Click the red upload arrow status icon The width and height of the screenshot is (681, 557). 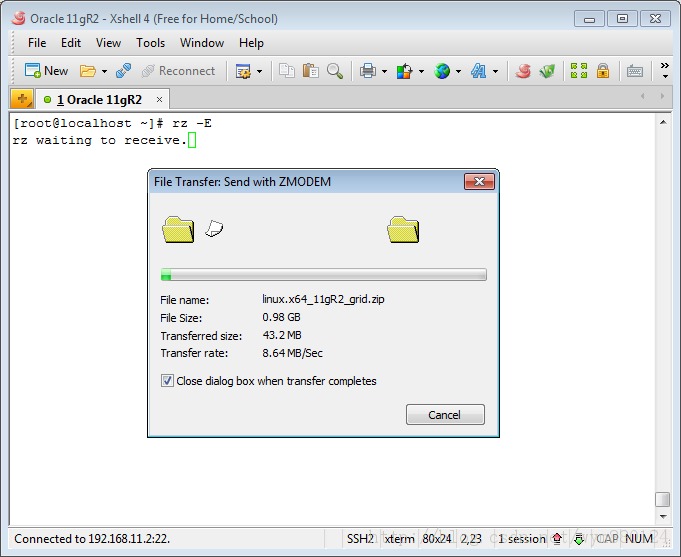coord(557,539)
